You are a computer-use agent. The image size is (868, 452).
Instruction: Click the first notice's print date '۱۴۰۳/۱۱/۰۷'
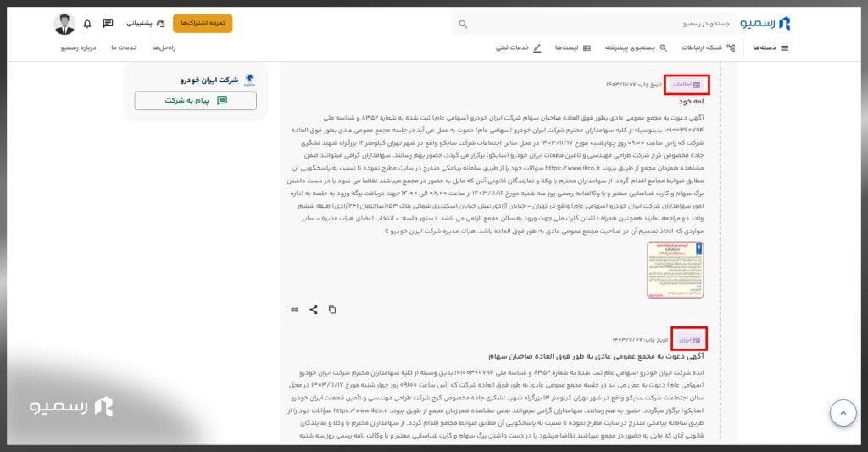621,85
